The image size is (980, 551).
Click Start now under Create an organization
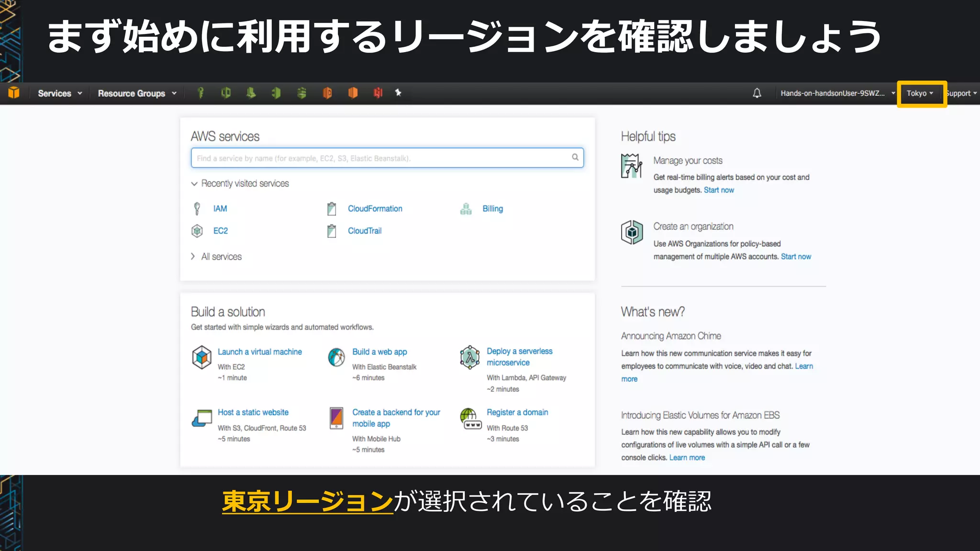pyautogui.click(x=796, y=256)
